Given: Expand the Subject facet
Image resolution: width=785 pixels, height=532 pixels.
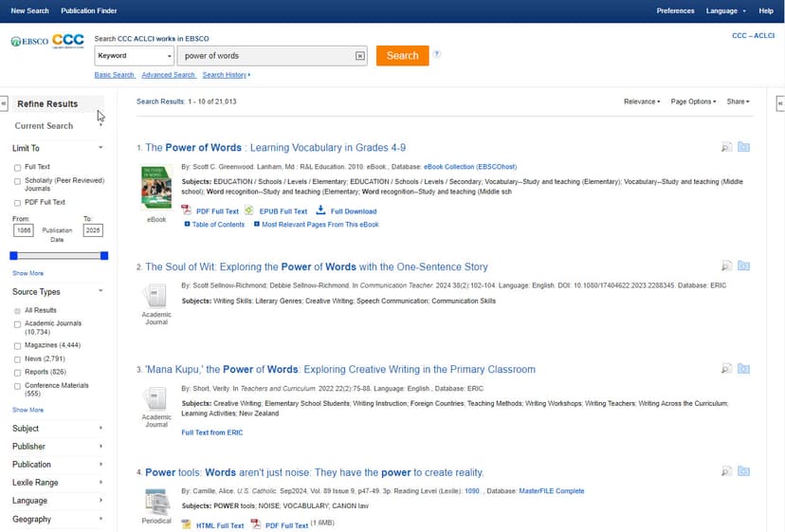Looking at the screenshot, I should coord(57,429).
